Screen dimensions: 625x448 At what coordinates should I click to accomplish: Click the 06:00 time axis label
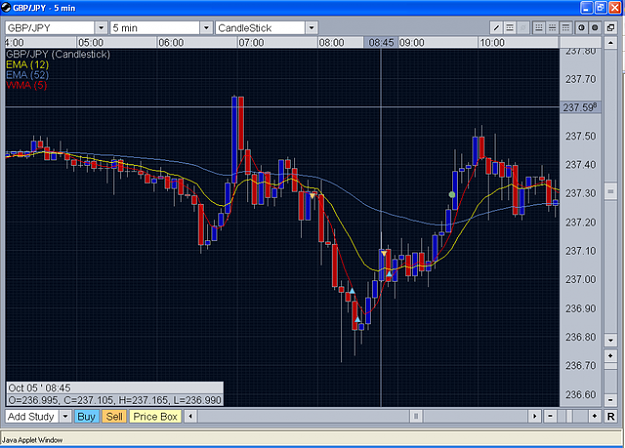(x=171, y=43)
